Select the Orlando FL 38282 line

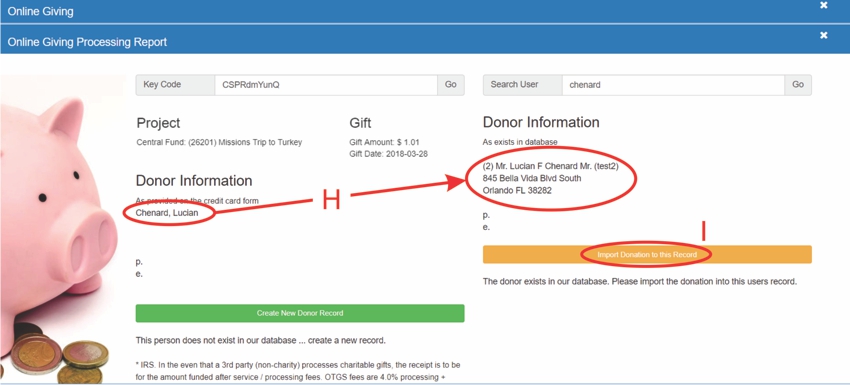pyautogui.click(x=517, y=191)
